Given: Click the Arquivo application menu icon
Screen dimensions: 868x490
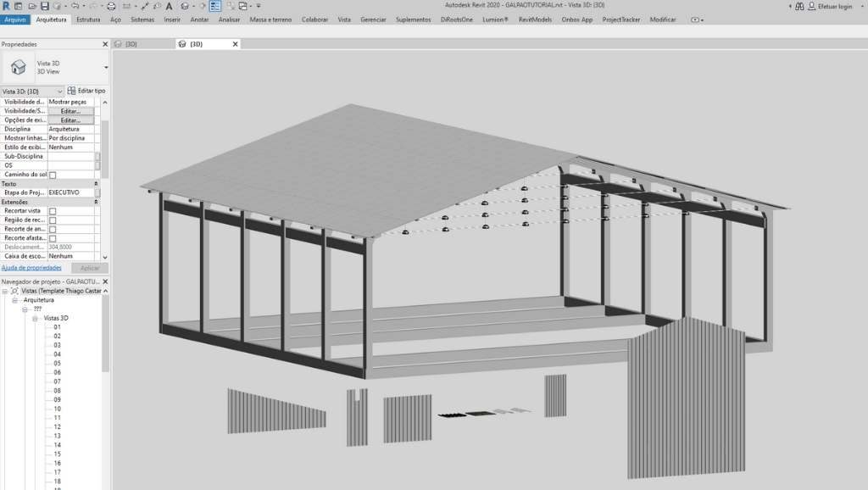Looking at the screenshot, I should click(14, 19).
